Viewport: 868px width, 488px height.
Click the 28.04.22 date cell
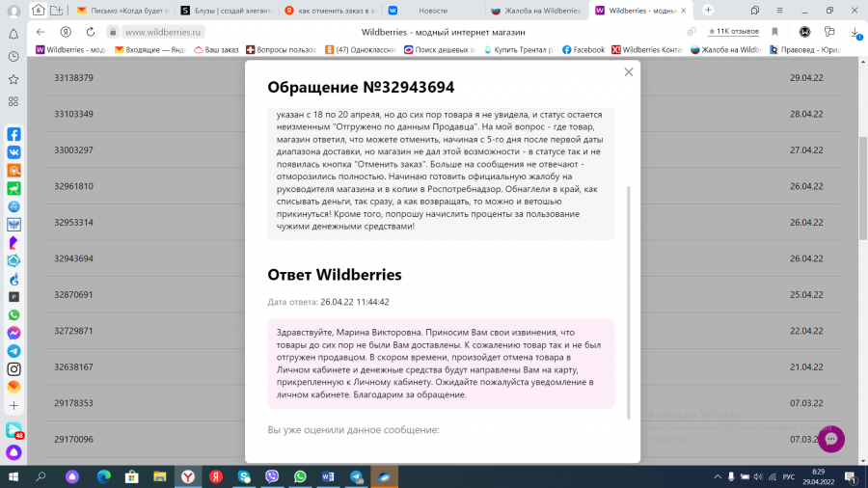click(806, 114)
